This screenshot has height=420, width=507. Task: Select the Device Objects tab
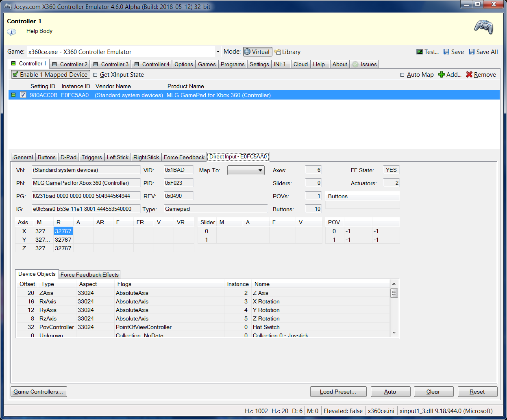(x=37, y=274)
